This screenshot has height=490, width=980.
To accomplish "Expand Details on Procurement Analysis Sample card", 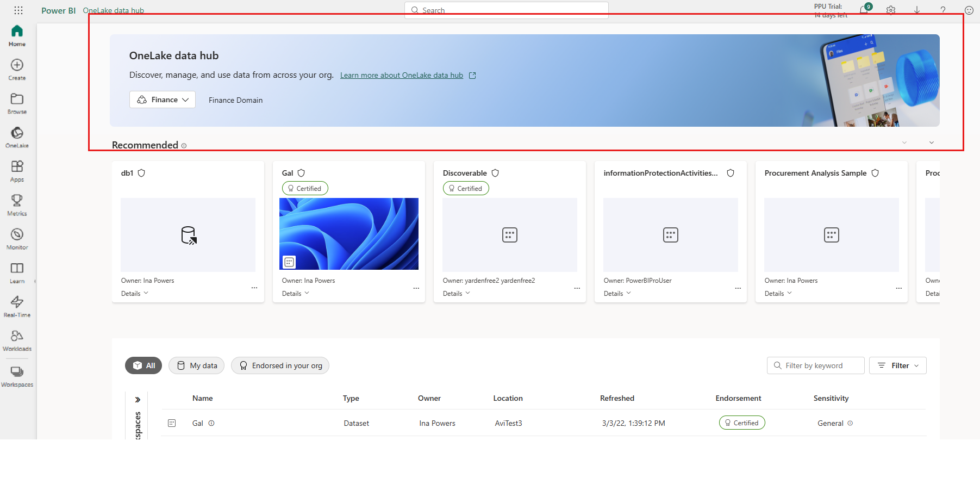I will [778, 293].
